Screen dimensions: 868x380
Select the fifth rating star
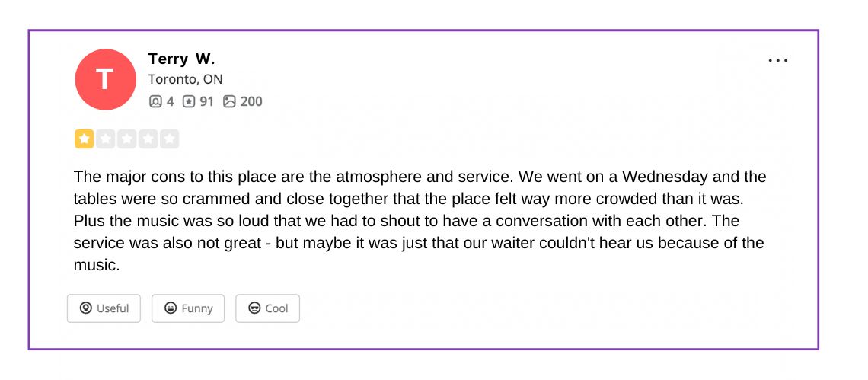coord(169,139)
